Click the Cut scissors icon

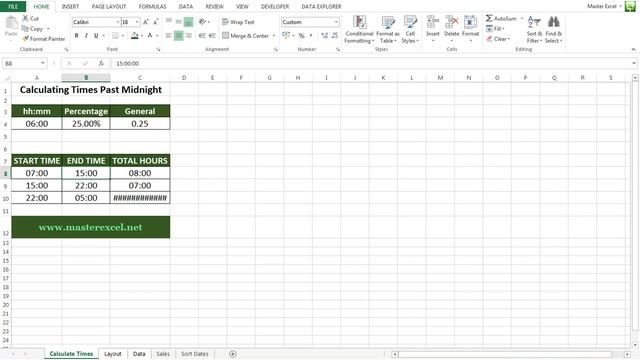(26, 18)
